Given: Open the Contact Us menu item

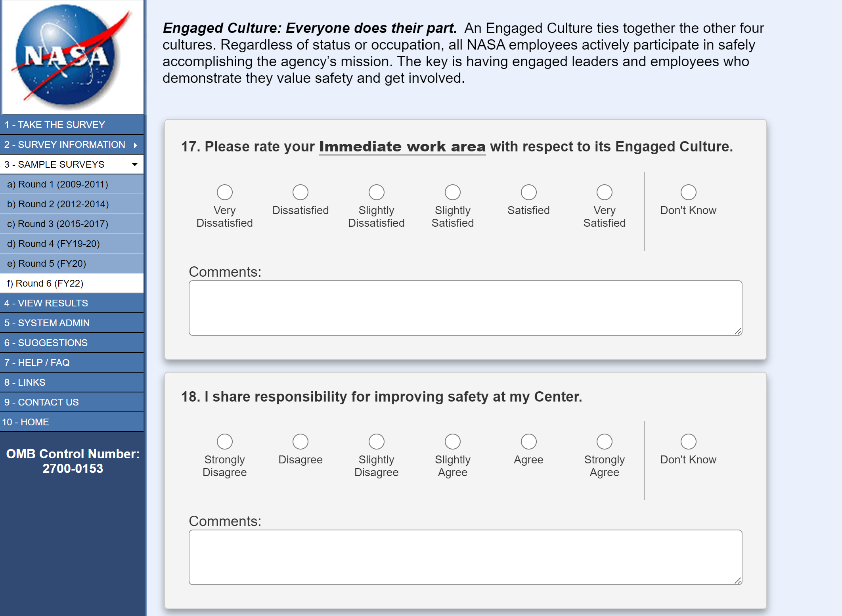Looking at the screenshot, I should click(x=41, y=402).
